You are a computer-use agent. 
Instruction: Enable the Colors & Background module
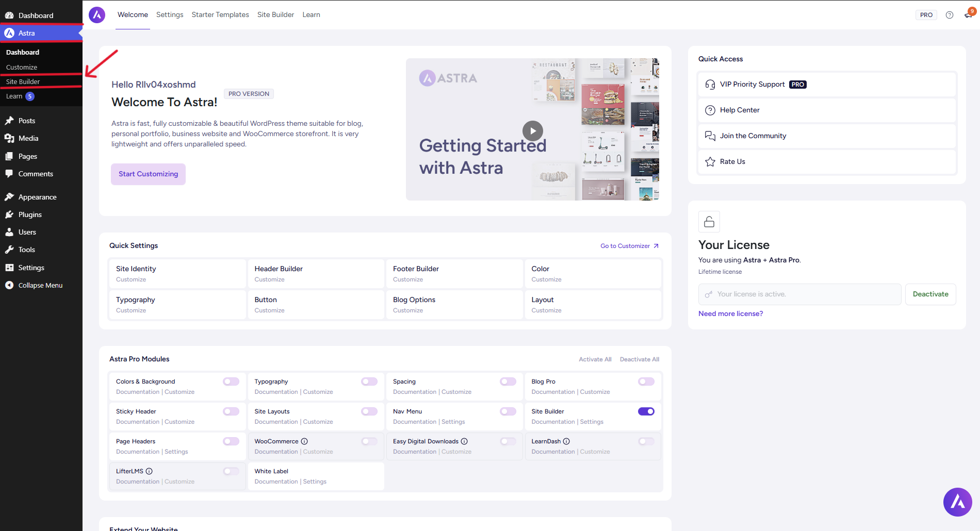pyautogui.click(x=231, y=381)
